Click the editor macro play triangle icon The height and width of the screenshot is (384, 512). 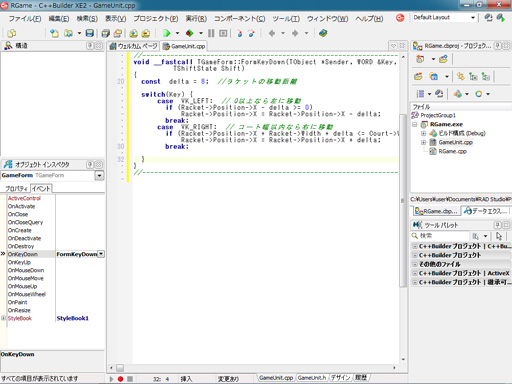tap(111, 379)
